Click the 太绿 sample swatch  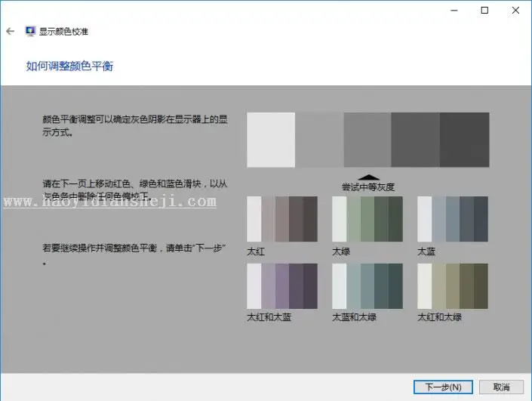coord(367,219)
